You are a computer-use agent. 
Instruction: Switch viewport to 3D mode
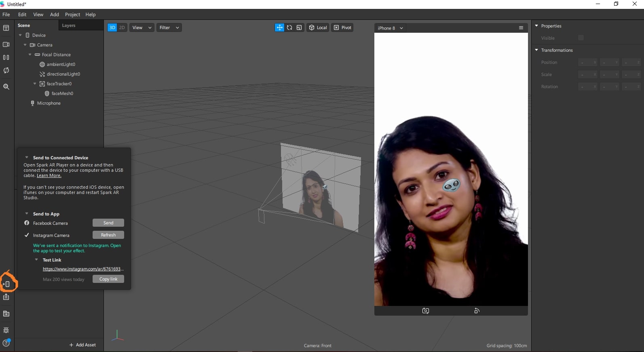[x=112, y=27]
